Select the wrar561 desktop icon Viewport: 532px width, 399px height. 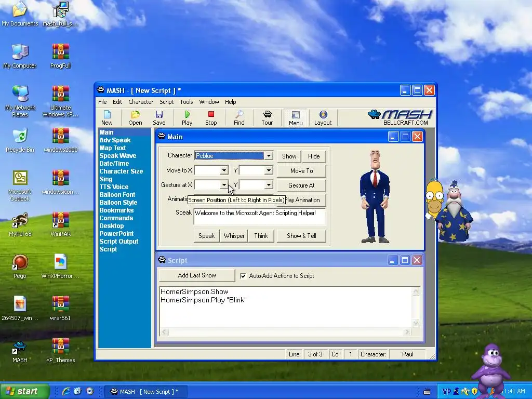point(60,309)
